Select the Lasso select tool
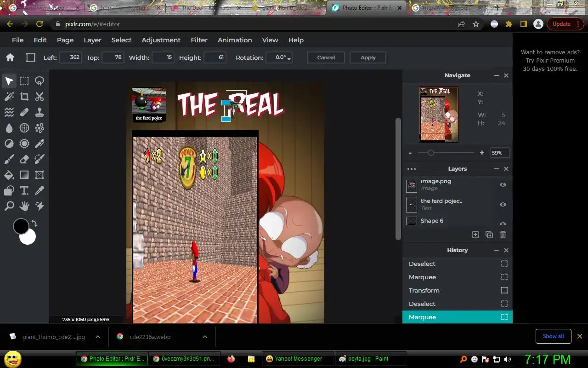Viewport: 588px width, 368px height. (40, 81)
